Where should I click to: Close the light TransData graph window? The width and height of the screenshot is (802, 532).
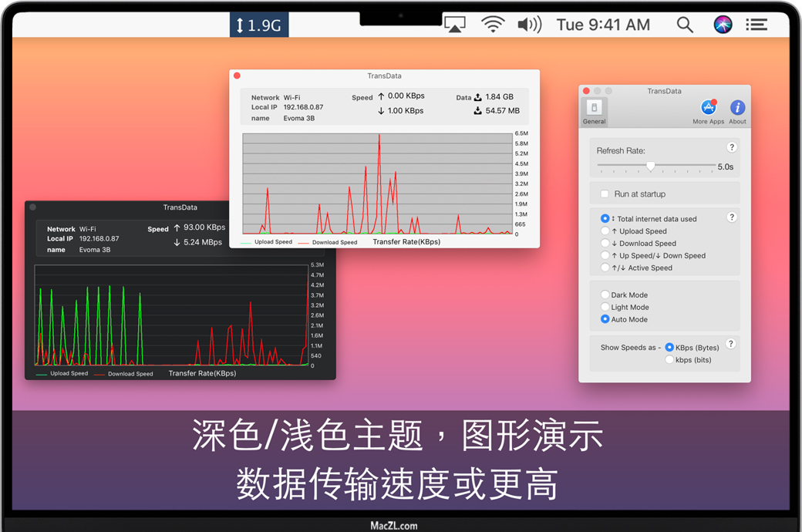(x=237, y=76)
